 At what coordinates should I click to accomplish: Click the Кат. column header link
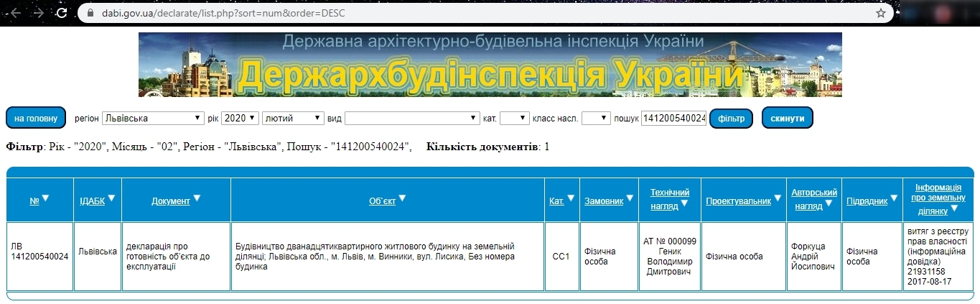(556, 201)
